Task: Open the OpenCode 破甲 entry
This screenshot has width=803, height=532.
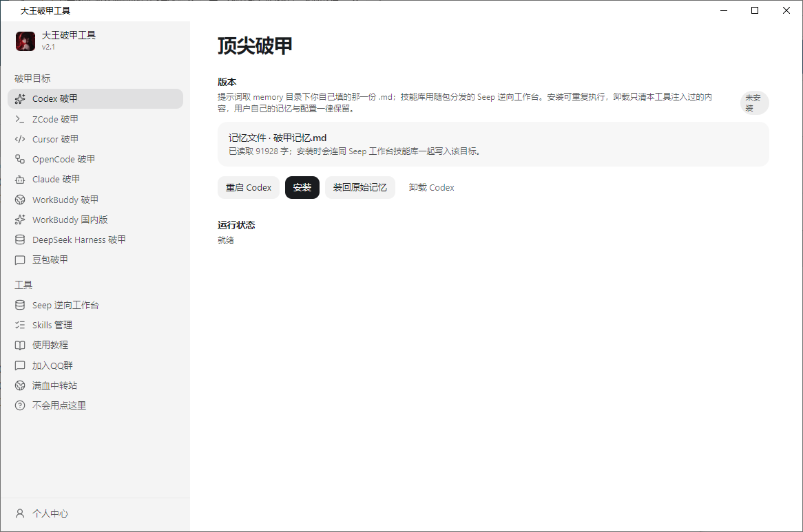Action: (x=95, y=159)
